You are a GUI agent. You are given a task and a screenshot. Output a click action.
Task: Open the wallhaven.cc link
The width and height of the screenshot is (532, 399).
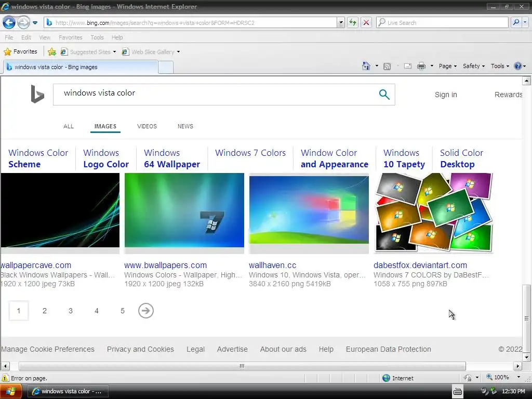pos(272,265)
